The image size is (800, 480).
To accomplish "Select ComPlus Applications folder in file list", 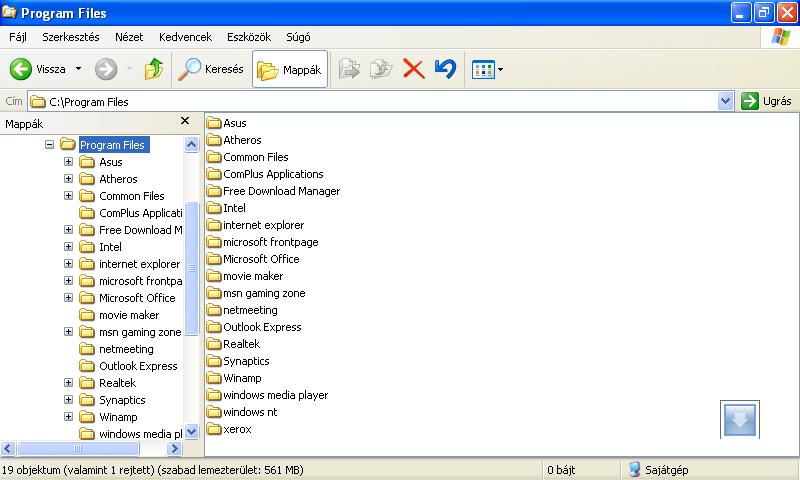I will click(x=265, y=174).
